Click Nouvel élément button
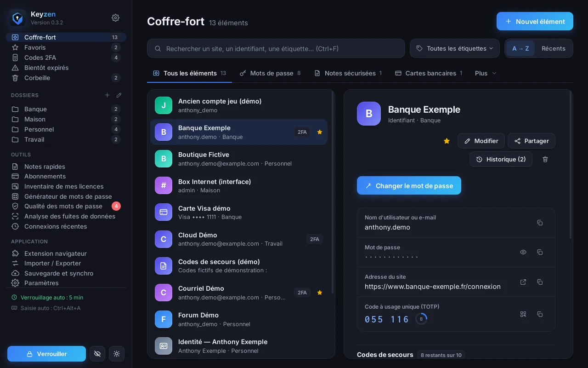This screenshot has width=588, height=368. pyautogui.click(x=535, y=21)
